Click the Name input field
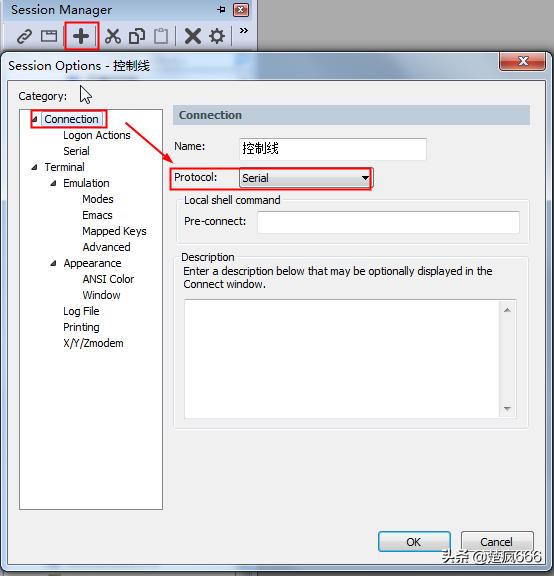 [333, 149]
